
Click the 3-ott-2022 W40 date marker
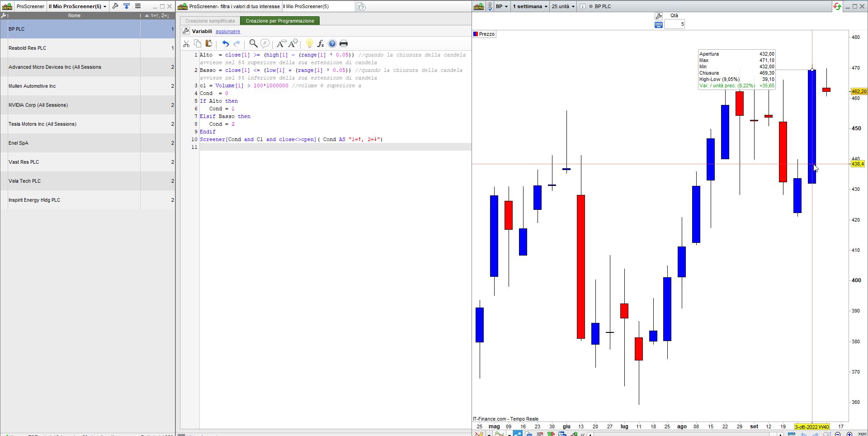[x=812, y=427]
